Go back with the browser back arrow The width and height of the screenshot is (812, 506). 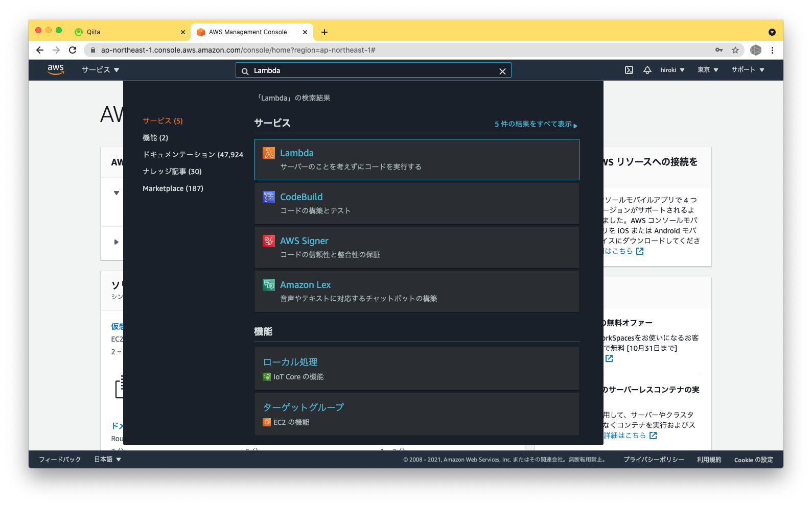point(40,50)
